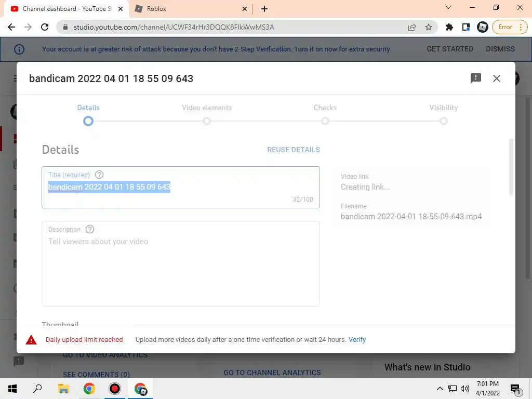Select the Details step

88,114
